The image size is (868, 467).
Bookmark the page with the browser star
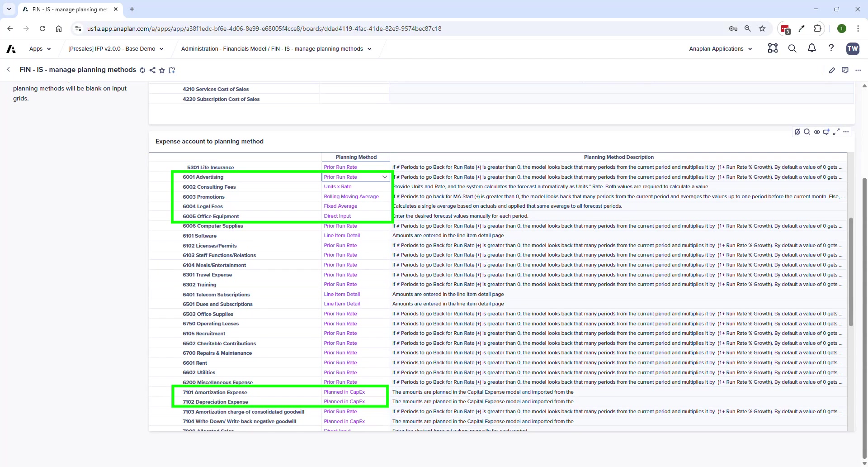762,29
